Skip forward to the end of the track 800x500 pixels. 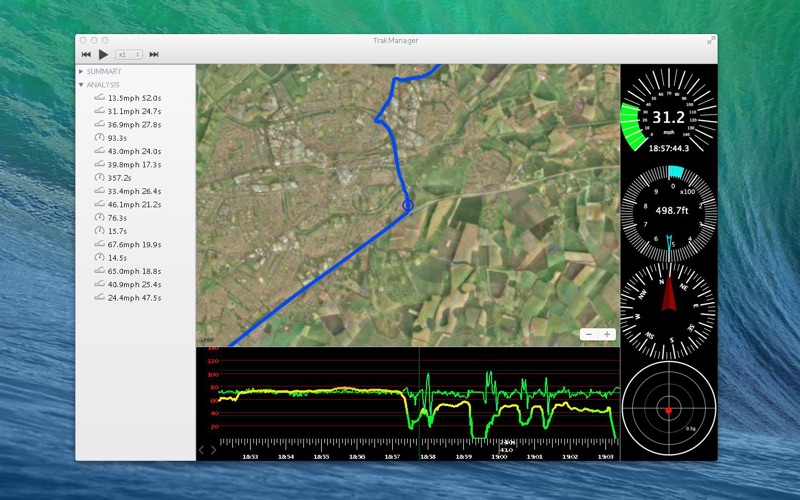pos(154,54)
